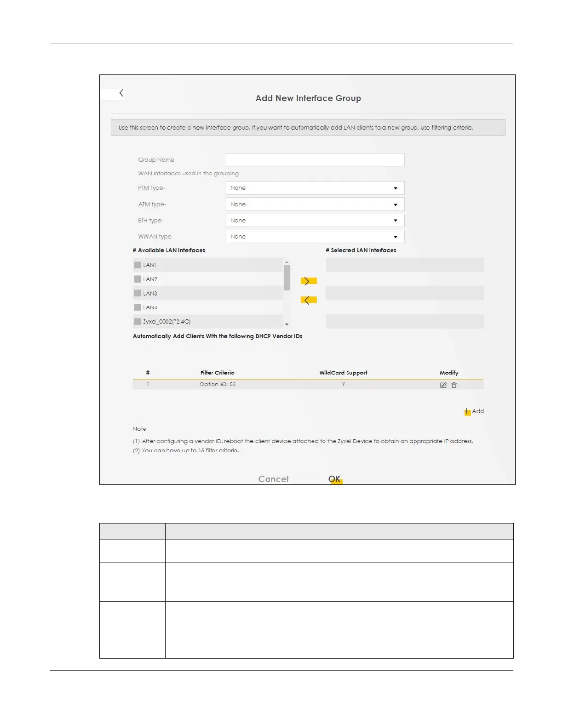Click the Group Name input field
Screen dimensions: 563x728
315,160
